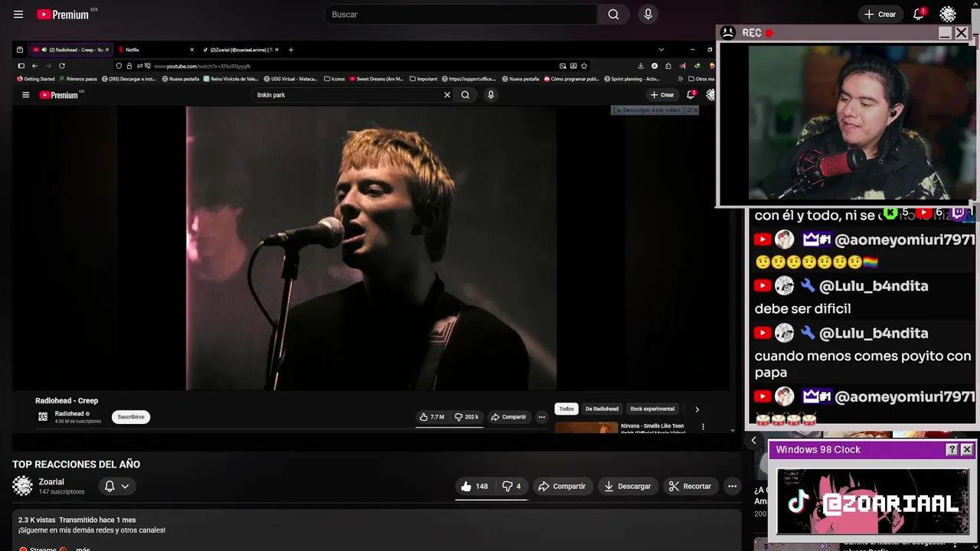Screen dimensions: 980x551
Task: Select the De Radiohead filter chip
Action: (x=602, y=409)
